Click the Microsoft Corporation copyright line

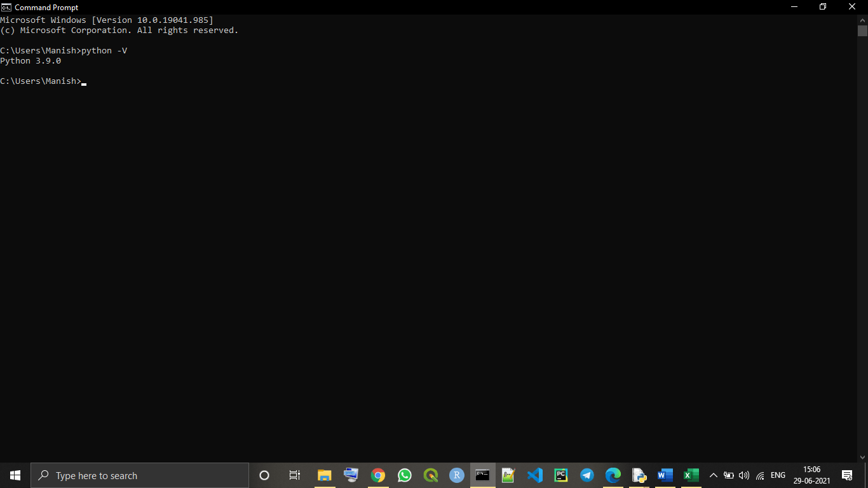[x=119, y=30]
